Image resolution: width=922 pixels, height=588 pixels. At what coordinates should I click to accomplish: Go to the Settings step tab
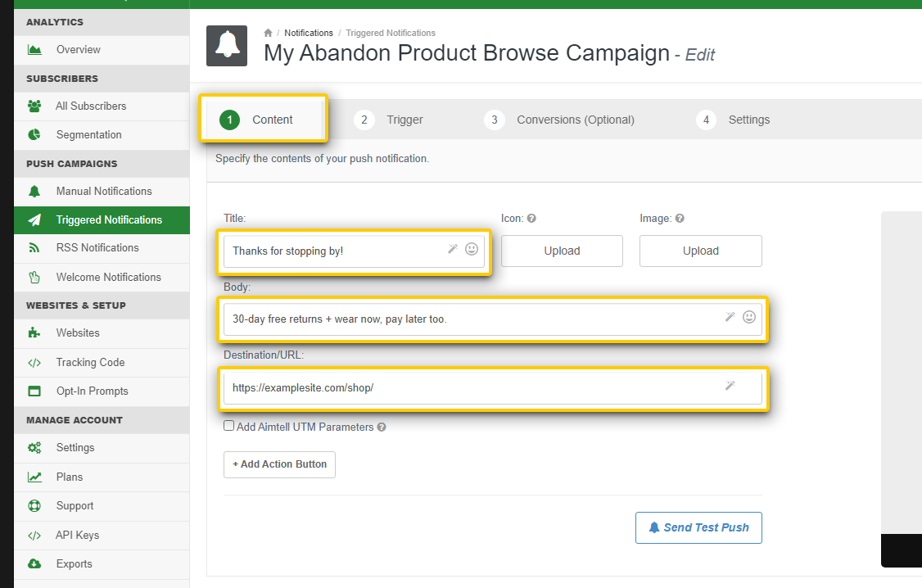(x=733, y=120)
